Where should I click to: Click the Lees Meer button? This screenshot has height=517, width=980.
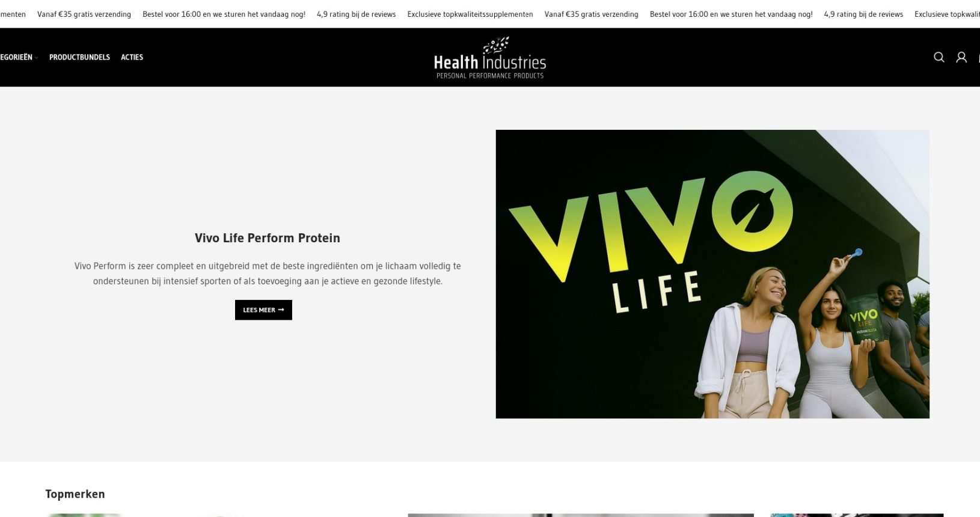[263, 310]
